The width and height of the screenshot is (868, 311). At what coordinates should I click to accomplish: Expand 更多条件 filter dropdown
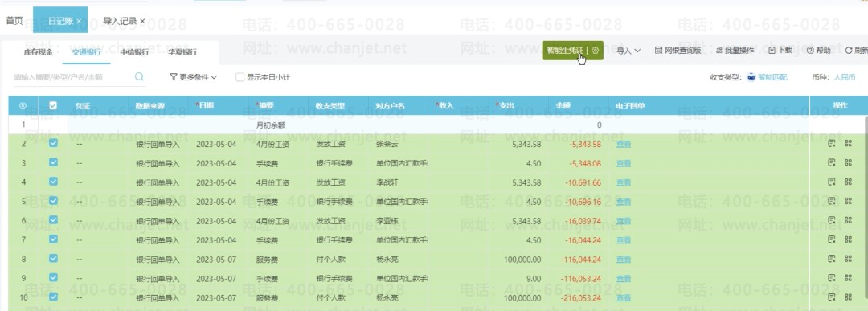pos(193,77)
